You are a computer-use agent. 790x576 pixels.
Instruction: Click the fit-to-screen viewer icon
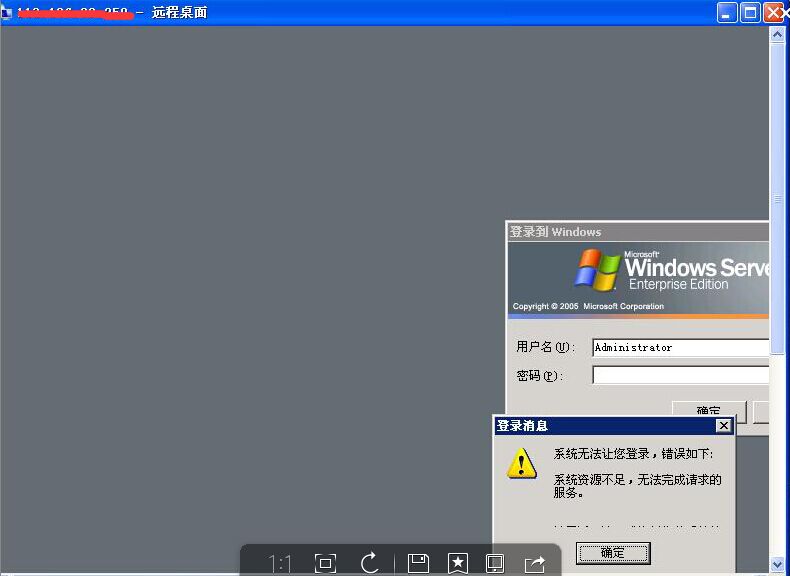pyautogui.click(x=325, y=563)
